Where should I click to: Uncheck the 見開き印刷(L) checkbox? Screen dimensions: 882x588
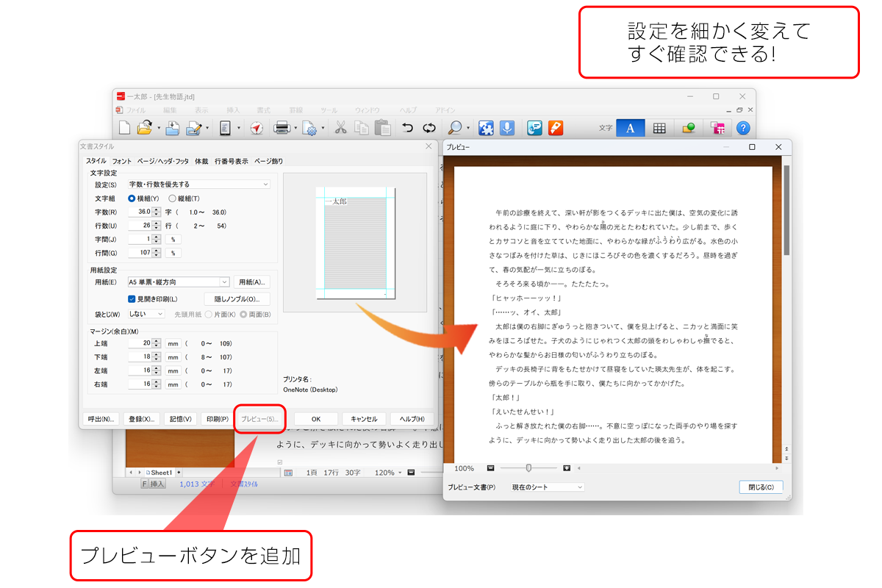(132, 299)
